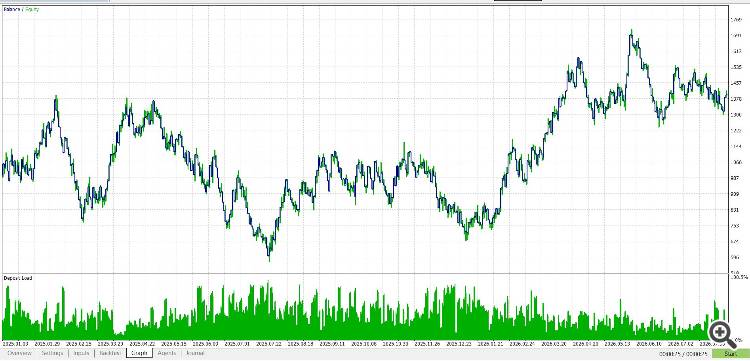Click the 2025.04.22 date axis marker
Screen dimensions: 750x361
point(141,343)
